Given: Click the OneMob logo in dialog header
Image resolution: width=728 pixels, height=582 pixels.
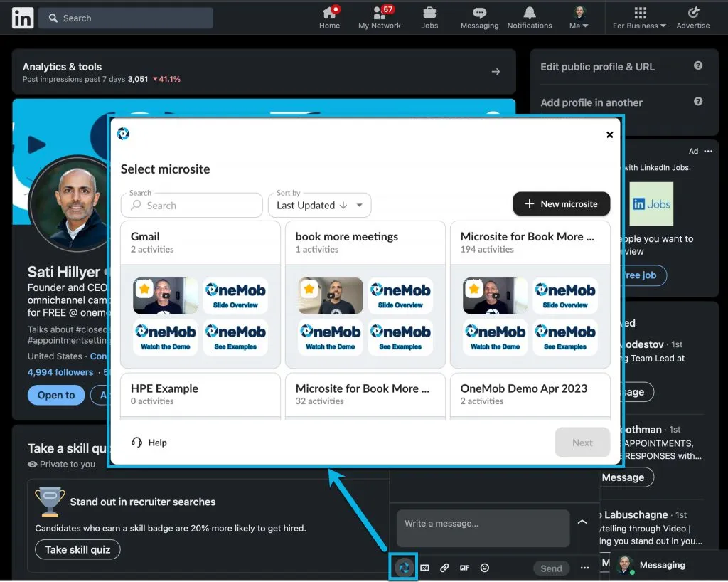Looking at the screenshot, I should [x=124, y=134].
